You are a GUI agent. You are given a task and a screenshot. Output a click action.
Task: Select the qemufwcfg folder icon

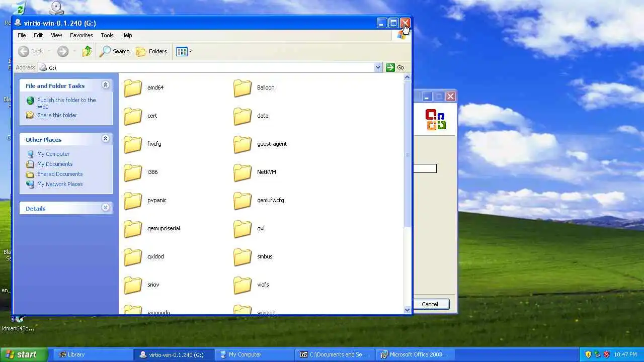243,201
